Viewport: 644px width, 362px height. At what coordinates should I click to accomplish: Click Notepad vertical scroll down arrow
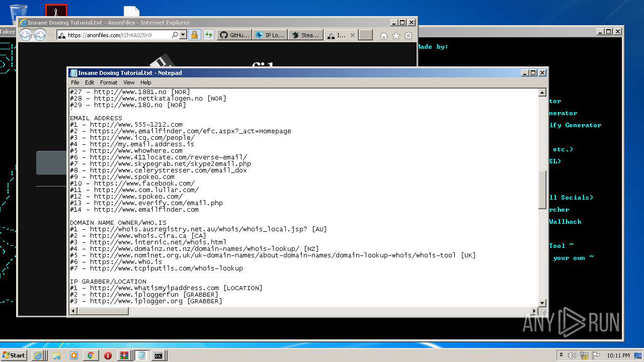coord(542,303)
